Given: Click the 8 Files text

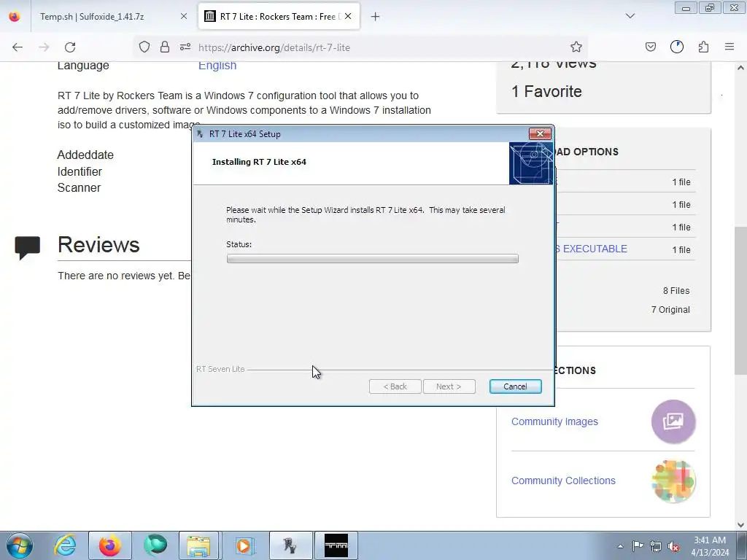Looking at the screenshot, I should [676, 290].
